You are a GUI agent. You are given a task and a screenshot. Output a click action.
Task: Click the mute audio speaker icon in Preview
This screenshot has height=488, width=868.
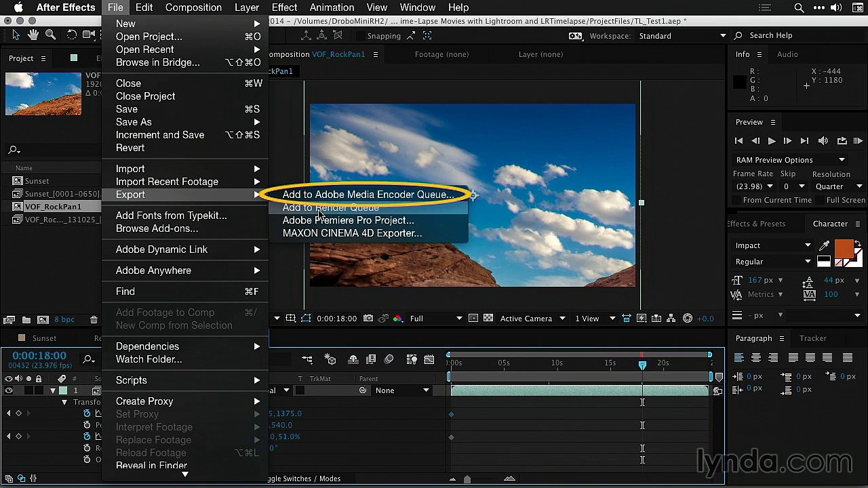[823, 141]
